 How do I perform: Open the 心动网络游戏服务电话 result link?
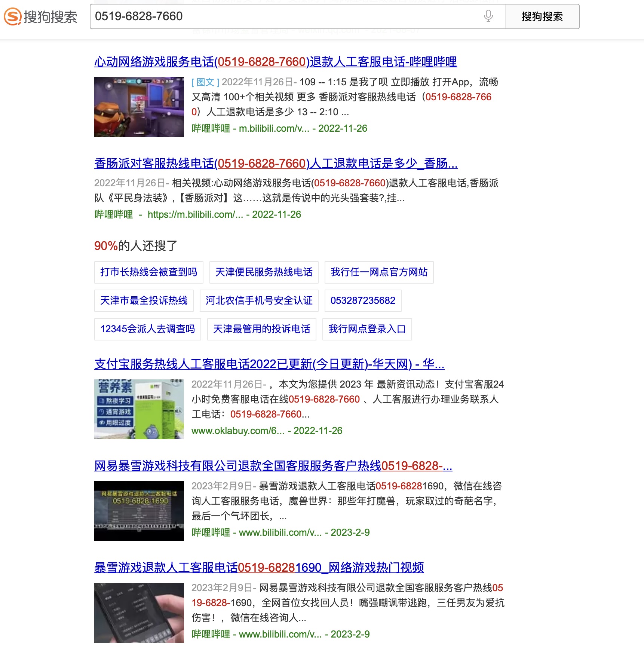pos(276,62)
